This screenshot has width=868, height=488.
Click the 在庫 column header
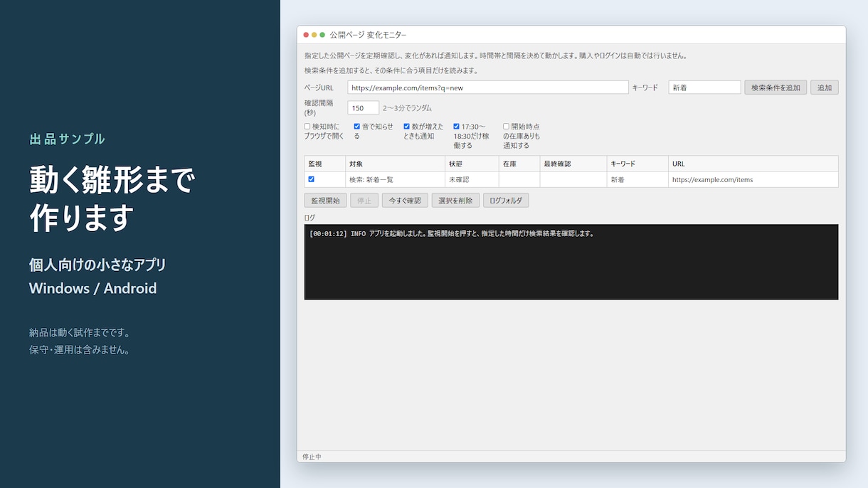point(519,164)
